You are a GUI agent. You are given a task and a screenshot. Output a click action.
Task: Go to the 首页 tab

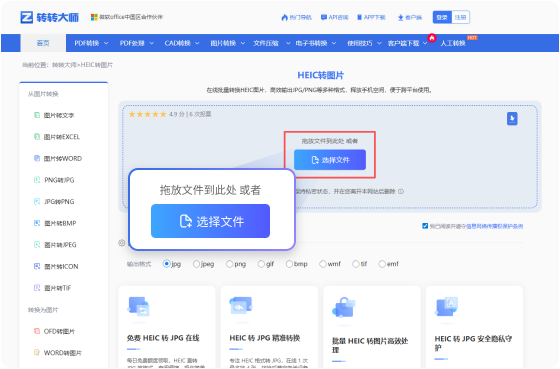43,43
